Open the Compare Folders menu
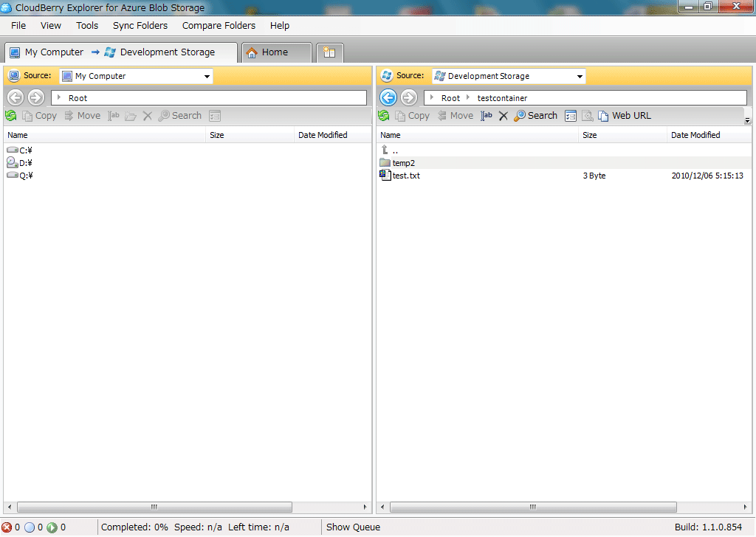The height and width of the screenshot is (537, 756). click(x=219, y=26)
